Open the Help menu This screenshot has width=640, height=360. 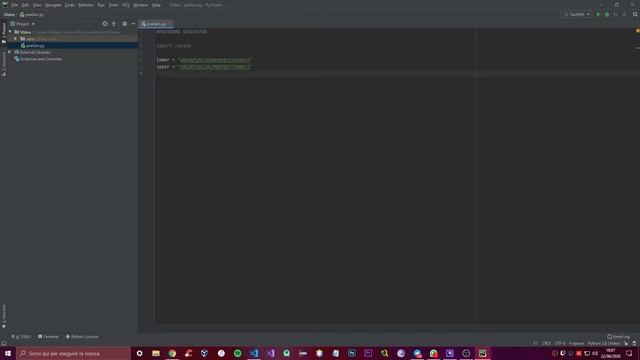(x=156, y=5)
